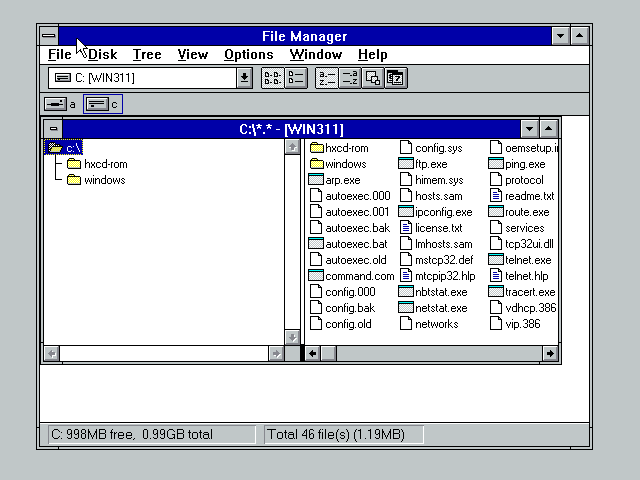Select netstat.exe program file
Viewport: 640px width, 480px height.
point(433,308)
